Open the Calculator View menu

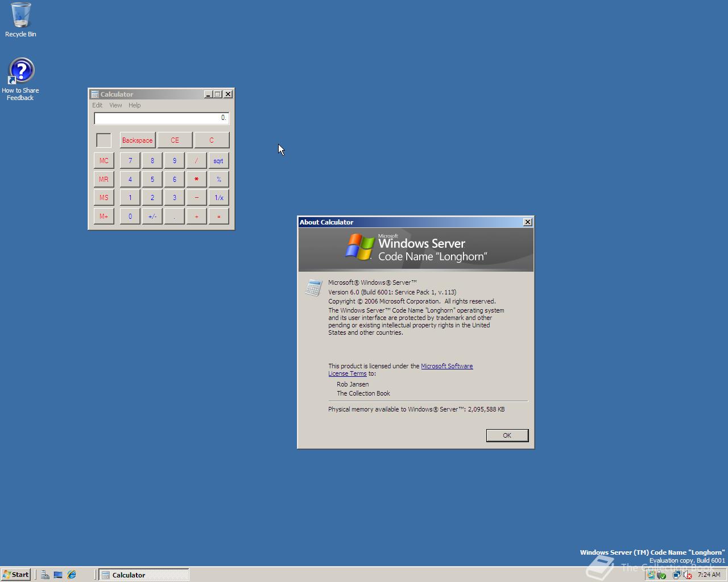[x=115, y=105]
